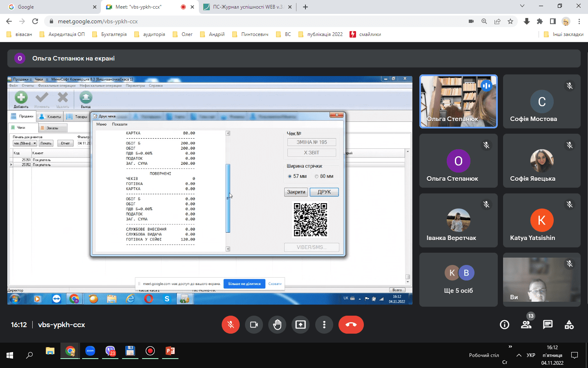Expand Інші закладки bookmarks folder
Viewport: 588px width, 368px height.
[563, 34]
